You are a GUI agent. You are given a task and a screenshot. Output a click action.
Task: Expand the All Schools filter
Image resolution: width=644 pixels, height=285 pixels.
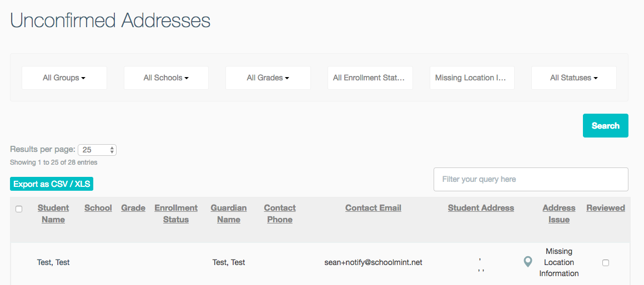166,78
